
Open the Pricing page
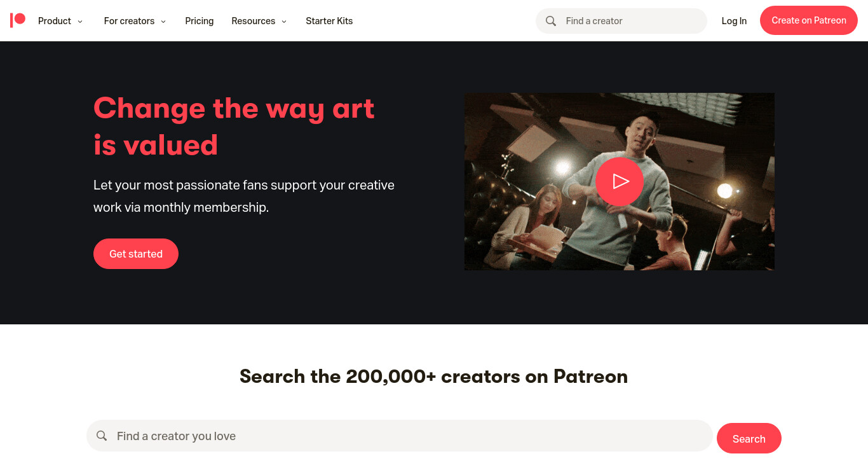pyautogui.click(x=200, y=21)
